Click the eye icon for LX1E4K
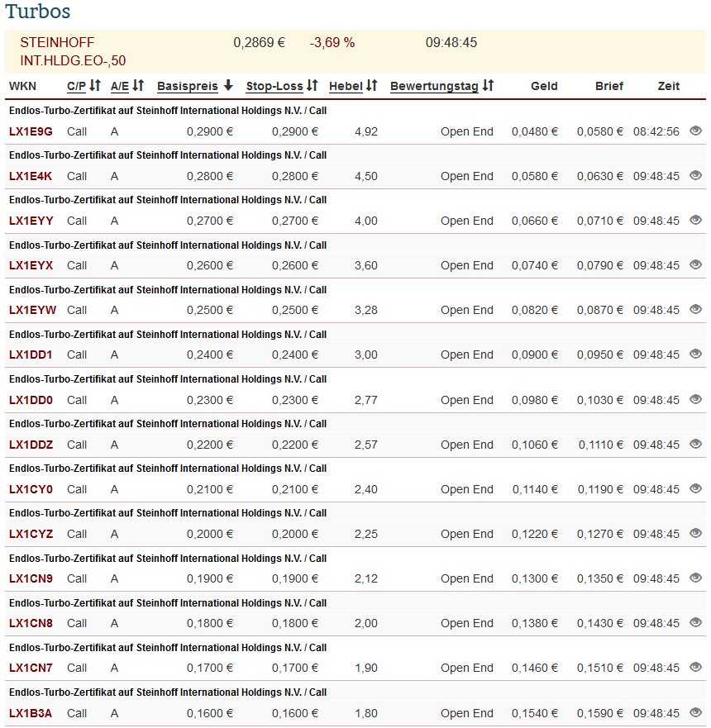Viewport: 711px width, 728px height. 695,176
